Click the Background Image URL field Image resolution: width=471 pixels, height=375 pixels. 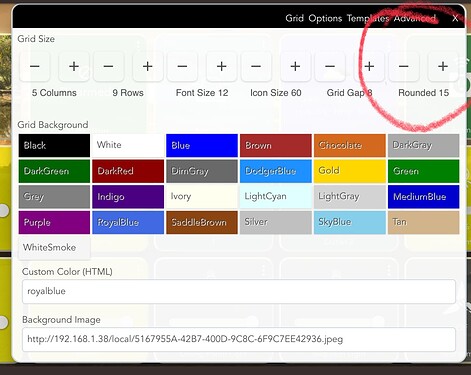[239, 339]
